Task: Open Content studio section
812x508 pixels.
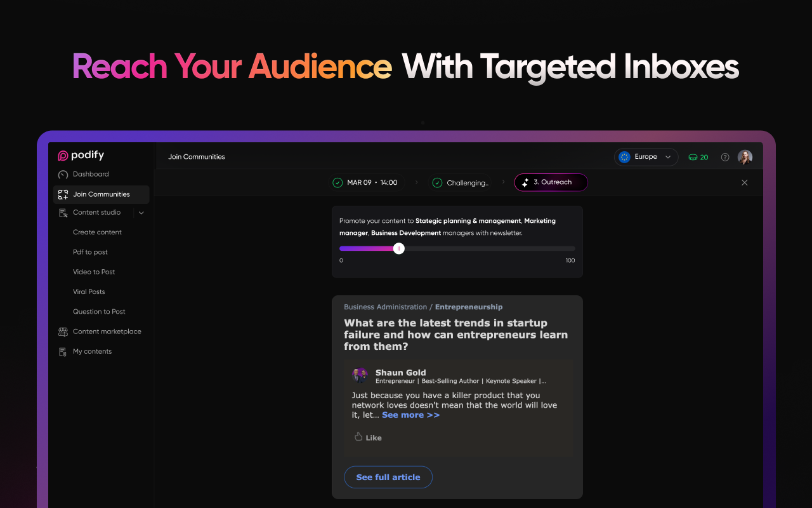Action: tap(96, 212)
